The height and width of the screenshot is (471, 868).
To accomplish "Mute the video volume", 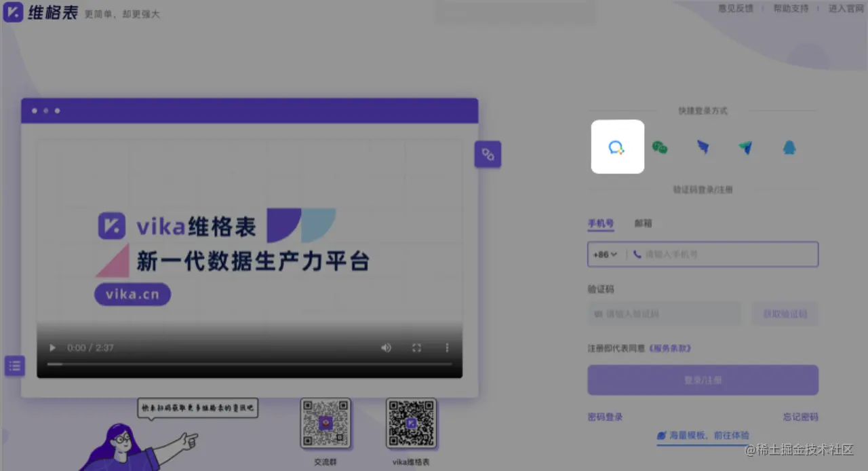I will tap(386, 347).
